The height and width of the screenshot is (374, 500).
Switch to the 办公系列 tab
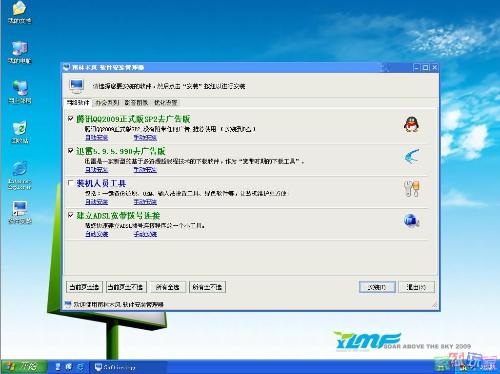pos(107,103)
